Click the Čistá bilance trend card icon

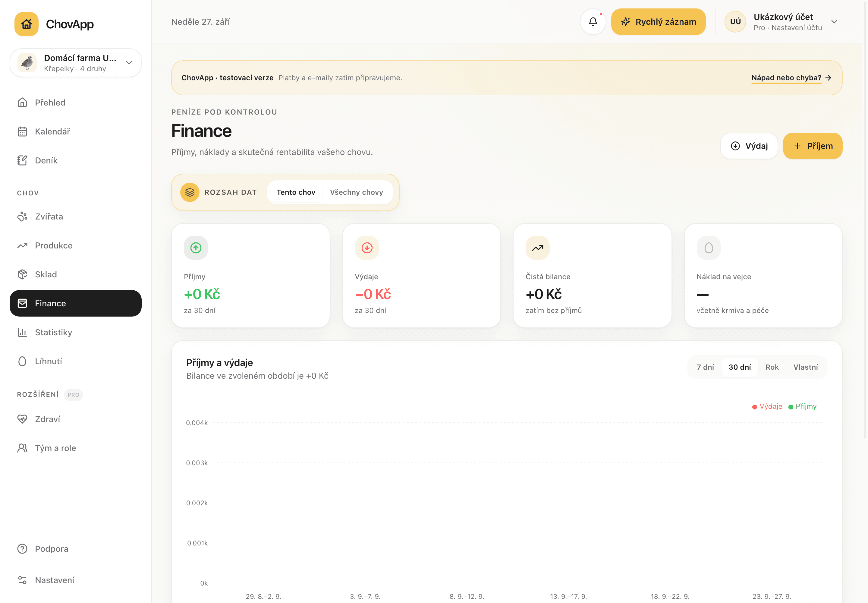click(537, 248)
